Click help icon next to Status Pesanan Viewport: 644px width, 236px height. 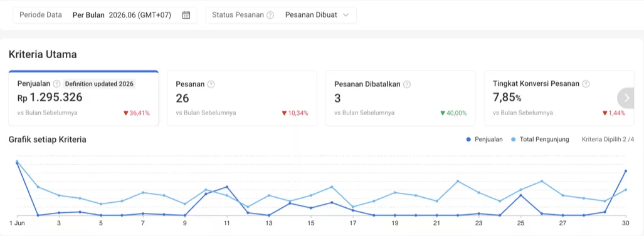click(x=270, y=15)
